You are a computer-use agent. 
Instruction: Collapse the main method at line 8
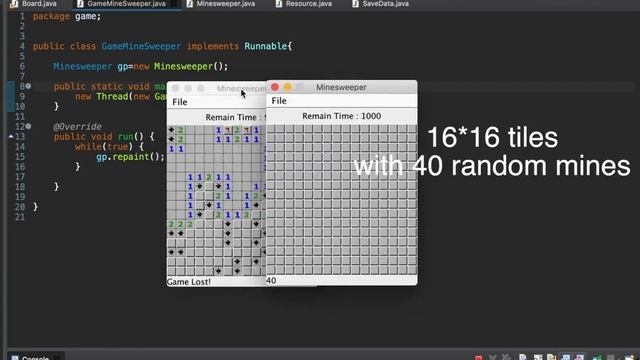[x=28, y=86]
